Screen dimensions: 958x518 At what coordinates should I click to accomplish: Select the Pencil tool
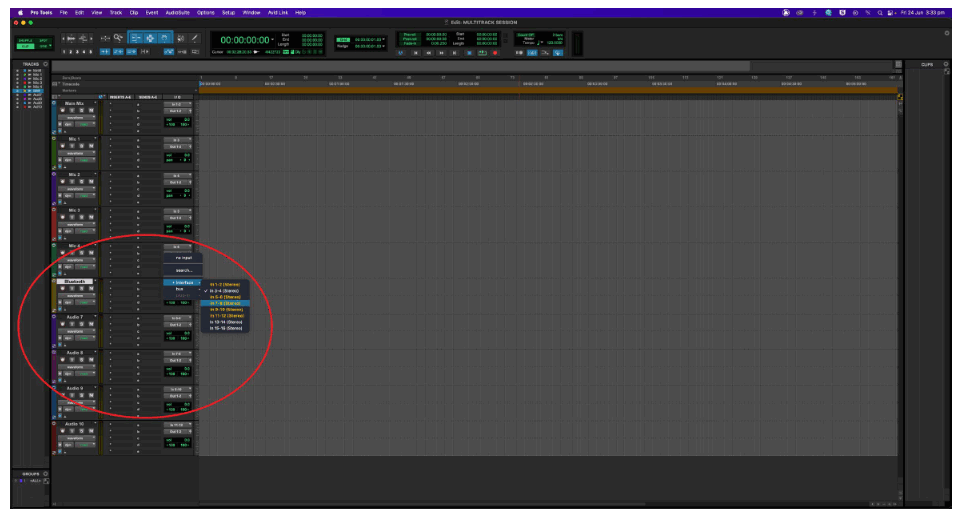(x=194, y=38)
